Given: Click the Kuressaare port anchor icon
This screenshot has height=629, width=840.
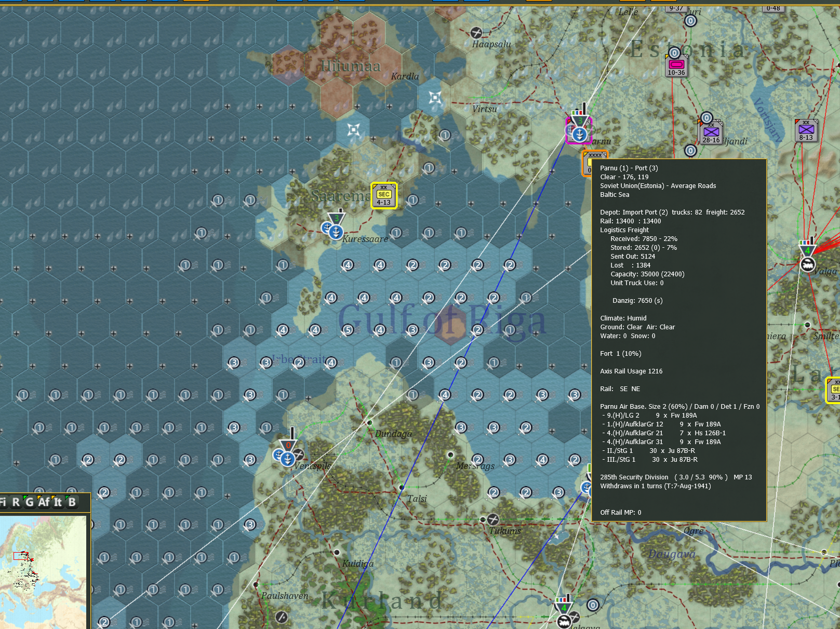Looking at the screenshot, I should (336, 232).
